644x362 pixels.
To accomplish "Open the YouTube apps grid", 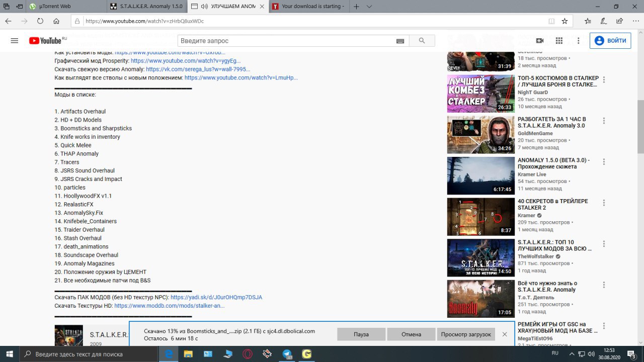I will [559, 41].
